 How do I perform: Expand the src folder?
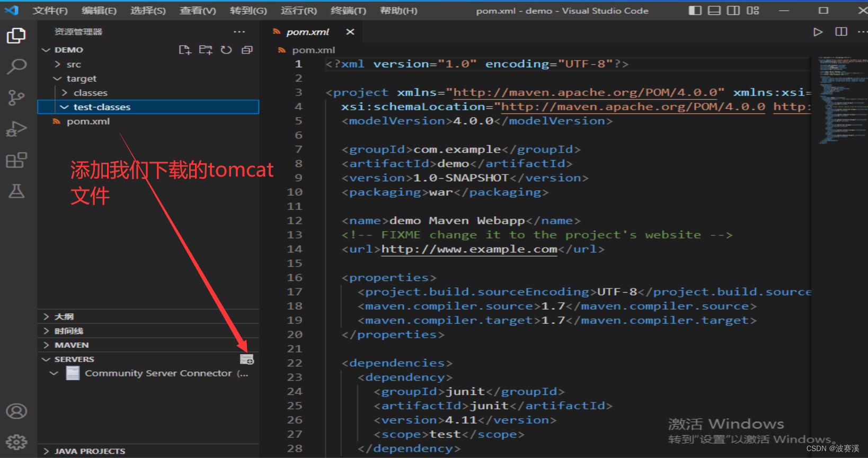click(x=58, y=64)
